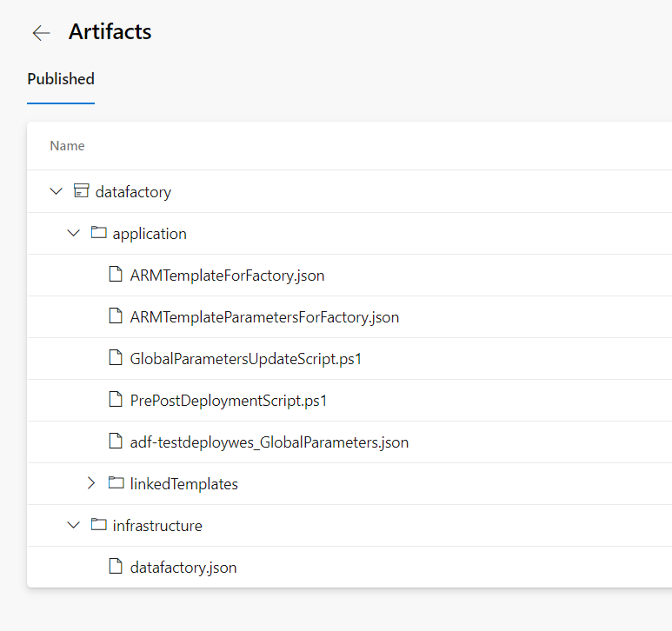The height and width of the screenshot is (631, 672).
Task: Click the file icon beside datafactory.json
Action: (115, 567)
